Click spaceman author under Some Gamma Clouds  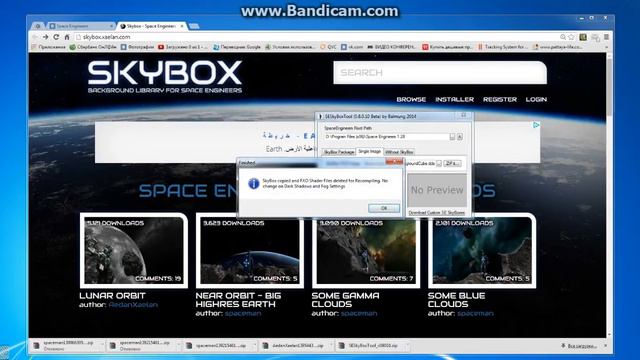359,313
